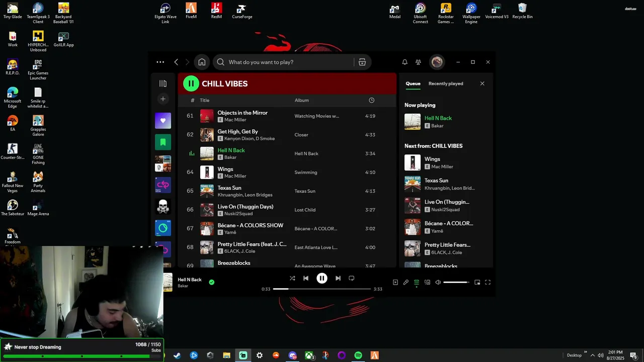Pause the CHILL VIBES playlist with green button
The height and width of the screenshot is (362, 644).
pyautogui.click(x=191, y=83)
